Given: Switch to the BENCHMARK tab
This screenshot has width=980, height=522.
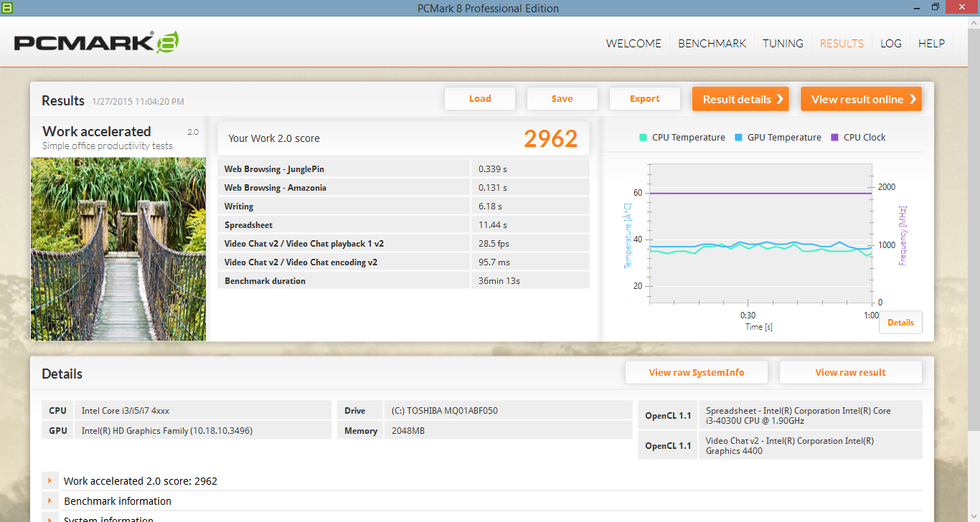Looking at the screenshot, I should [x=712, y=43].
